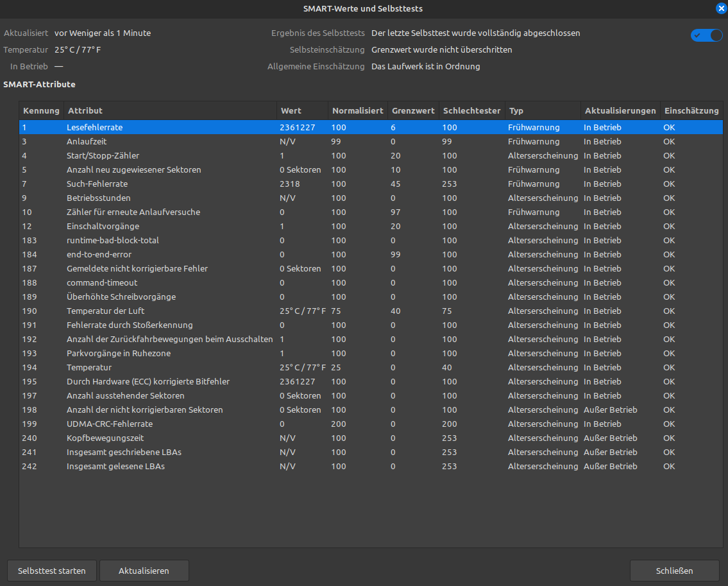Click the temperature value 25° C / 77° F at top
728x586 pixels.
tap(78, 49)
